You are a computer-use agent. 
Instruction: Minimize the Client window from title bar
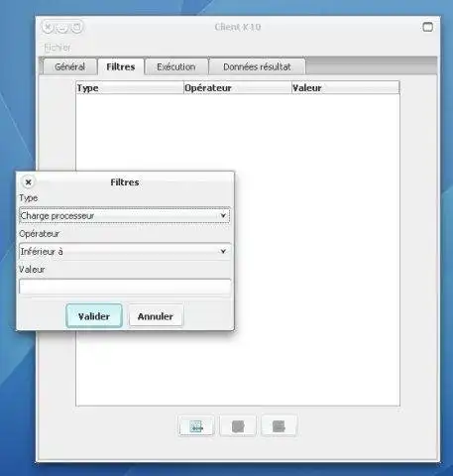coord(62,27)
